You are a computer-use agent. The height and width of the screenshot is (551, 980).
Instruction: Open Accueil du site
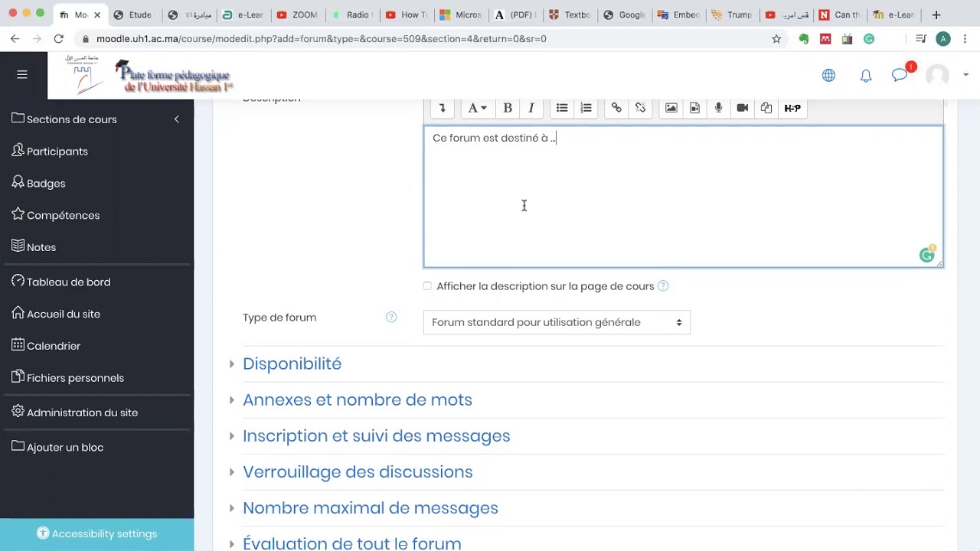coord(56,314)
